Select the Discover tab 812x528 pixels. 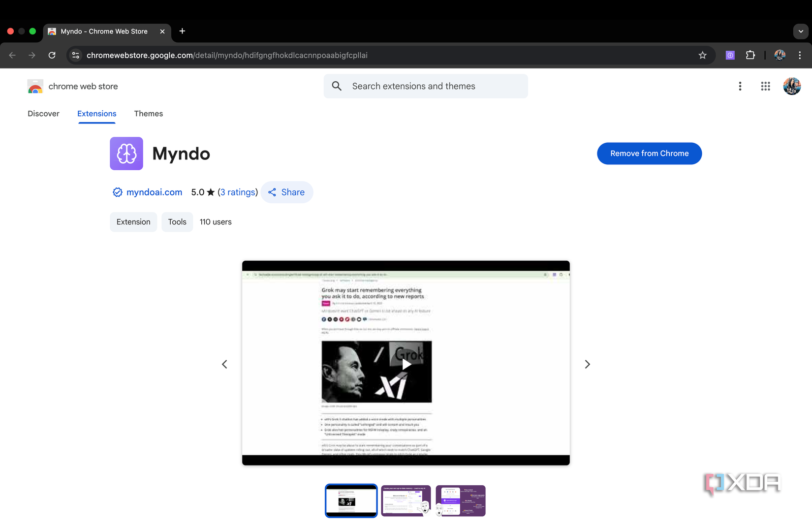(43, 114)
